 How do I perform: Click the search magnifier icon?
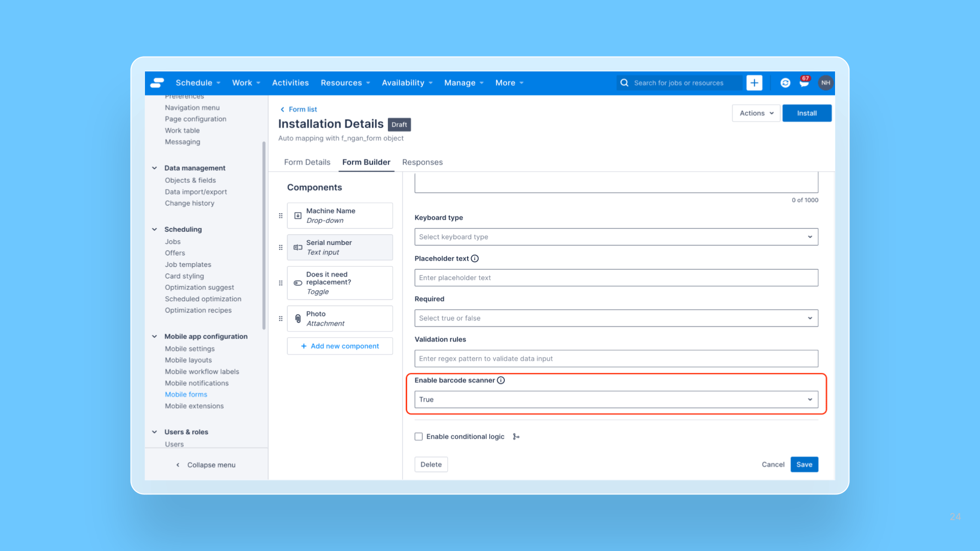click(624, 83)
